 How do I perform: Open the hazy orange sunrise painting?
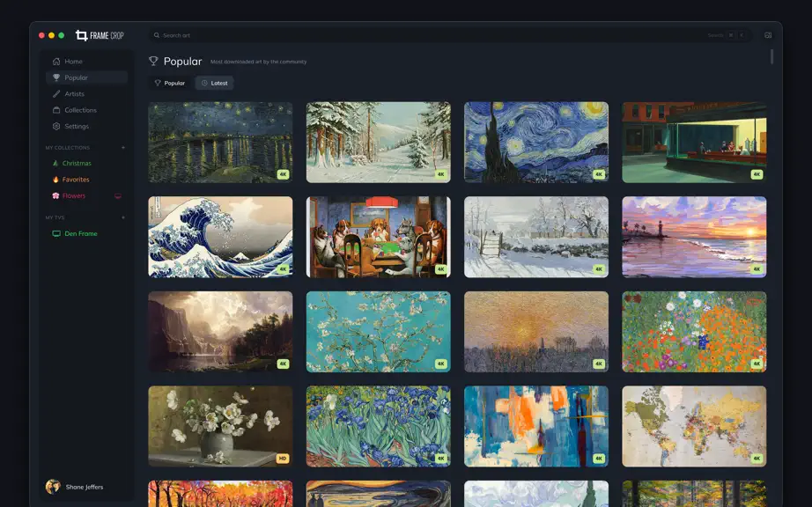click(x=536, y=332)
